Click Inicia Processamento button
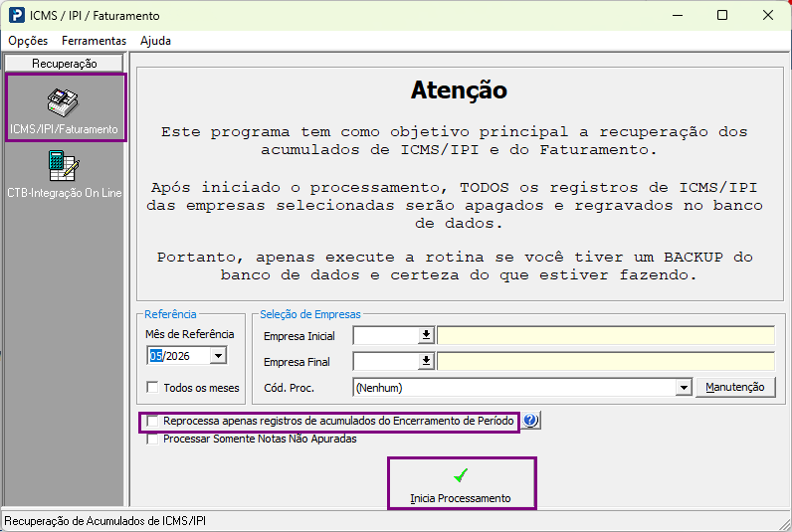This screenshot has height=532, width=792. click(461, 483)
